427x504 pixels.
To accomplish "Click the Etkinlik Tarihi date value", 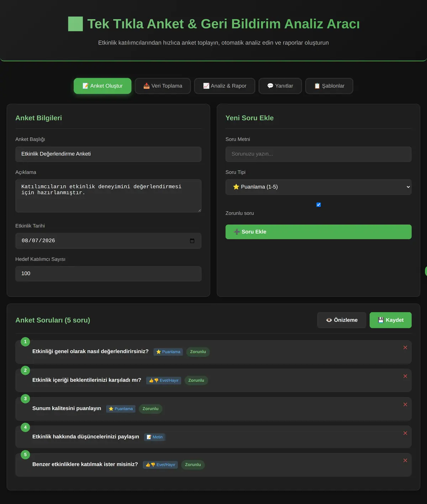I will point(38,241).
